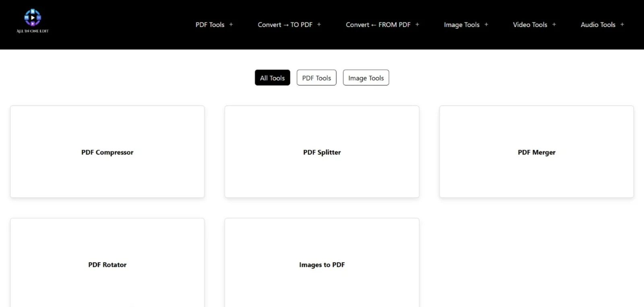Open the Convert ← FROM PDF menu
Screen dimensions: 644x307
pyautogui.click(x=378, y=25)
